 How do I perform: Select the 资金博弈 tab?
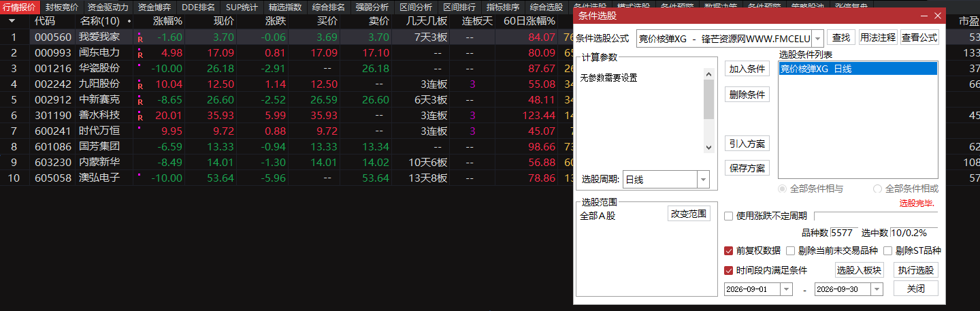click(x=154, y=7)
